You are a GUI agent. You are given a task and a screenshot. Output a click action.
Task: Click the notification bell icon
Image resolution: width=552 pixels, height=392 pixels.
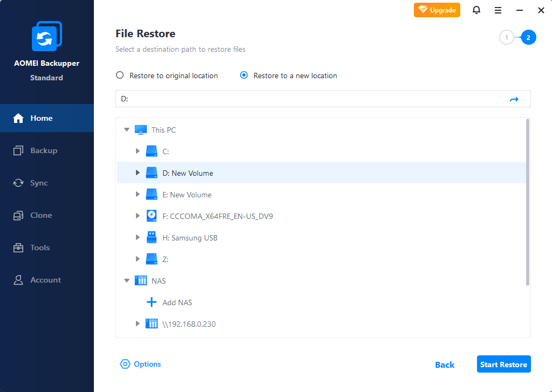476,10
